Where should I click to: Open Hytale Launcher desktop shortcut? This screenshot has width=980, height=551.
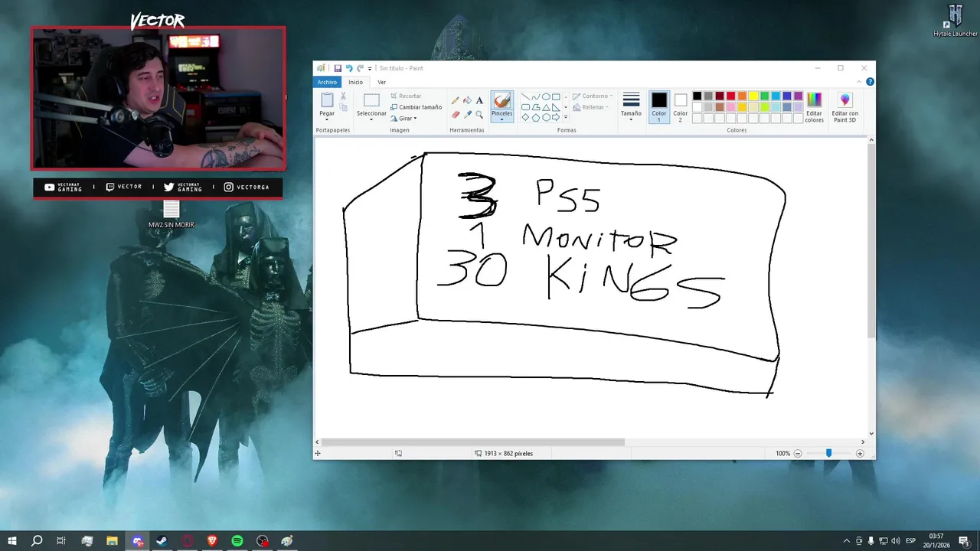point(955,21)
